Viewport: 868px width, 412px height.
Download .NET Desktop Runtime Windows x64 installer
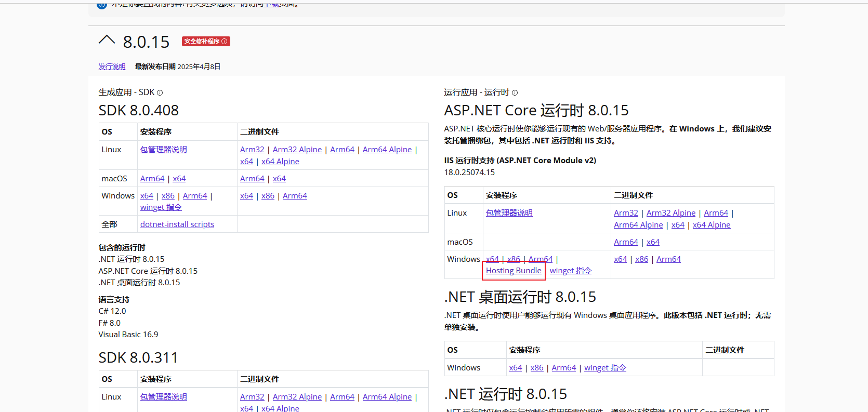(x=515, y=368)
